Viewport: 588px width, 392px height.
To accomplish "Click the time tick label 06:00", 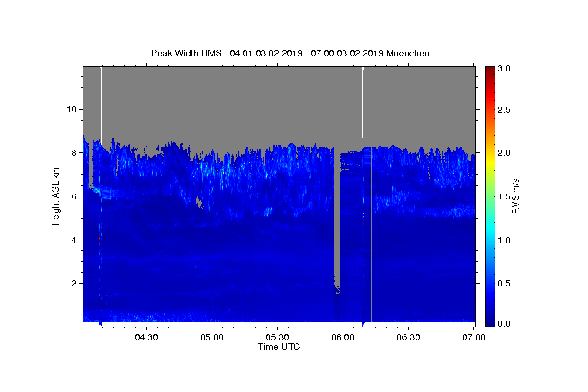I will (x=343, y=337).
